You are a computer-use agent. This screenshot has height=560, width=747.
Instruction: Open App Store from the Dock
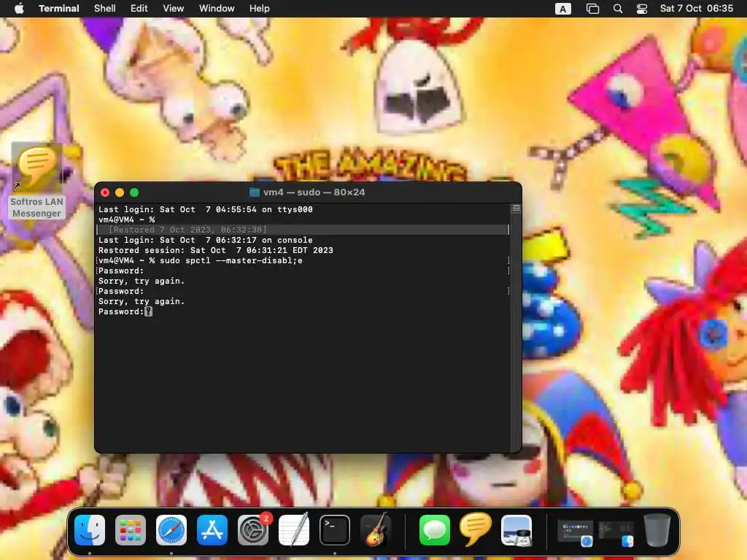(x=212, y=530)
